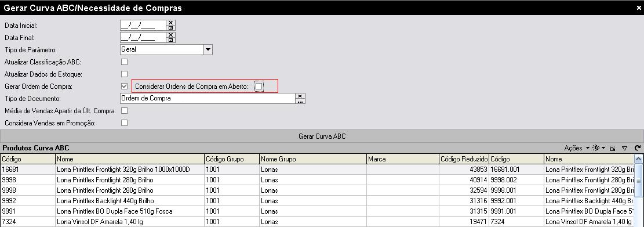This screenshot has height=227, width=644.
Task: Click the cell with reduced code 19471
Action: click(464, 222)
